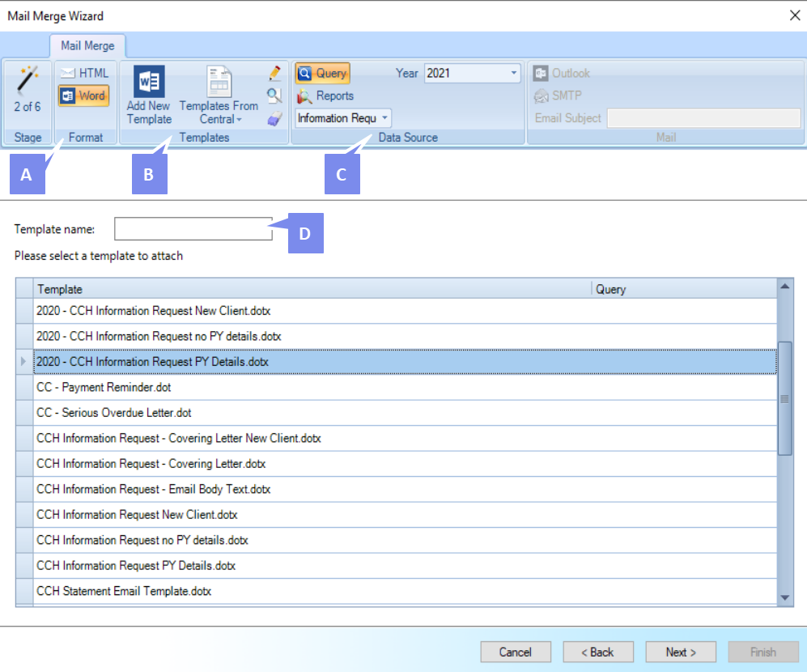This screenshot has height=672, width=807.
Task: Click the Stage wizard wand icon
Action: (28, 80)
